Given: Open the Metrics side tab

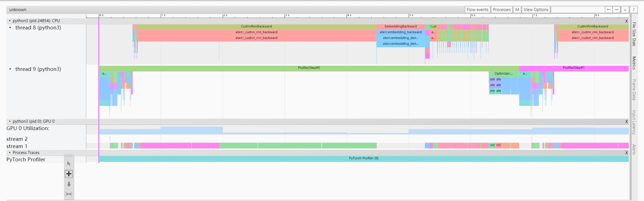Looking at the screenshot, I should pyautogui.click(x=634, y=63).
